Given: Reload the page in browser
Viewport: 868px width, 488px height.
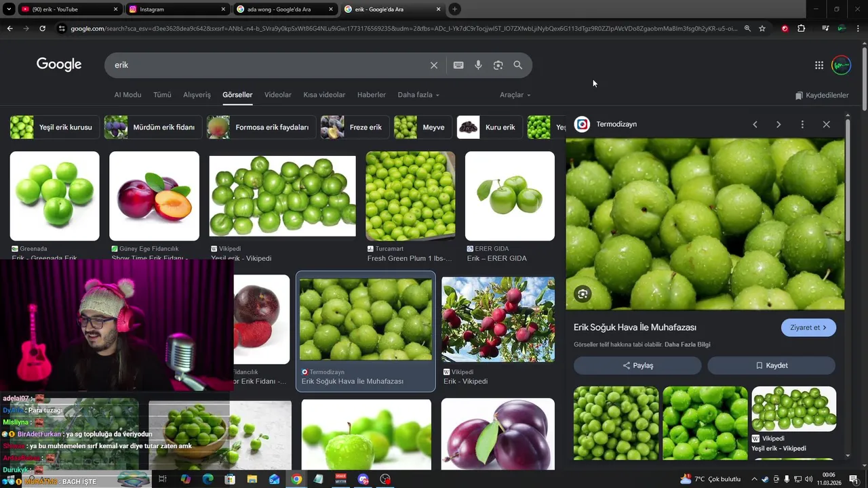Looking at the screenshot, I should pyautogui.click(x=42, y=28).
